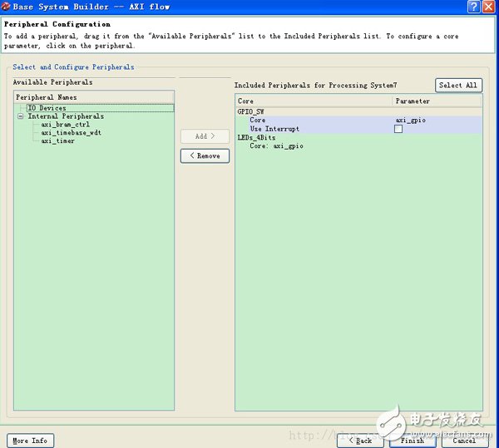Select axi_timer in the peripherals list

pos(57,141)
